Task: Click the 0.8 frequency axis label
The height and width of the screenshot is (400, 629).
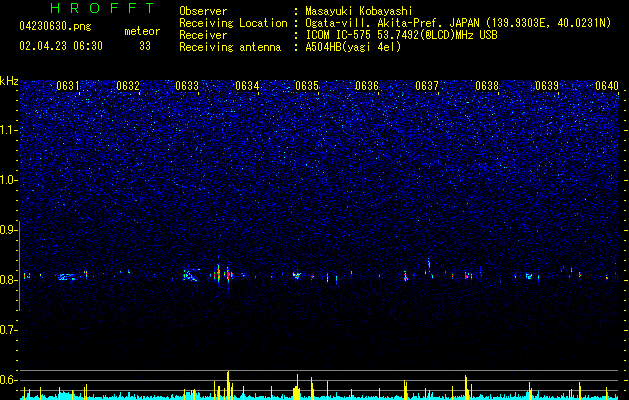Action: [x=8, y=280]
